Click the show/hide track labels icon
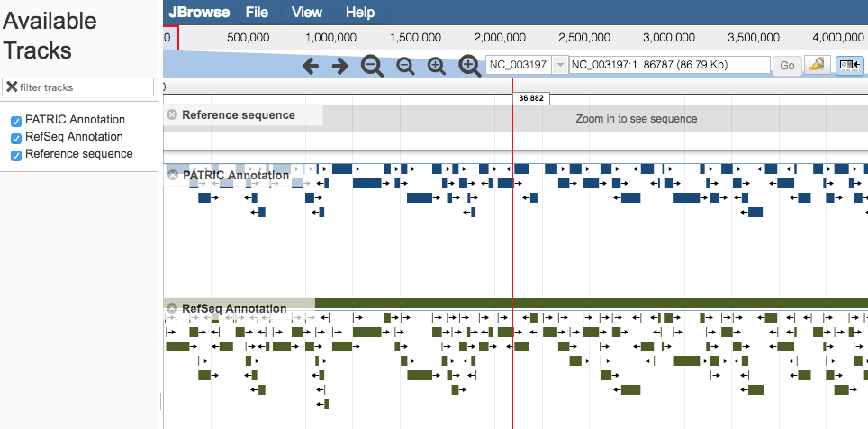 click(x=850, y=65)
